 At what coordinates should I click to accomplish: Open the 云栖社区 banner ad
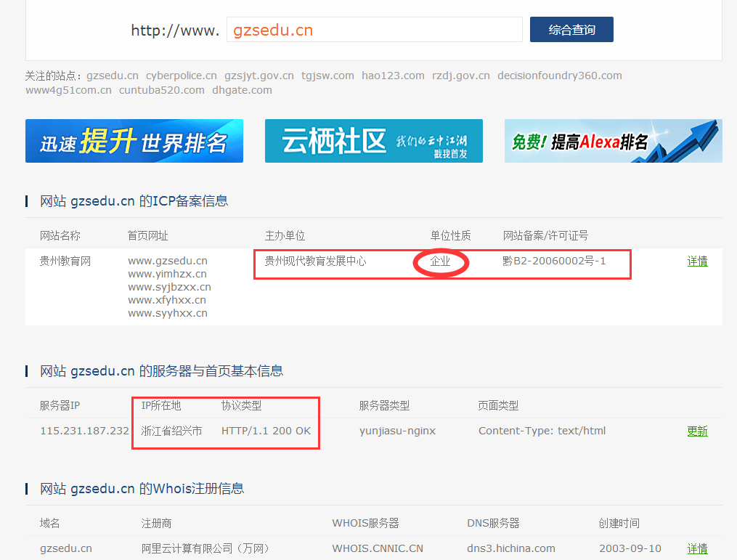pyautogui.click(x=373, y=141)
